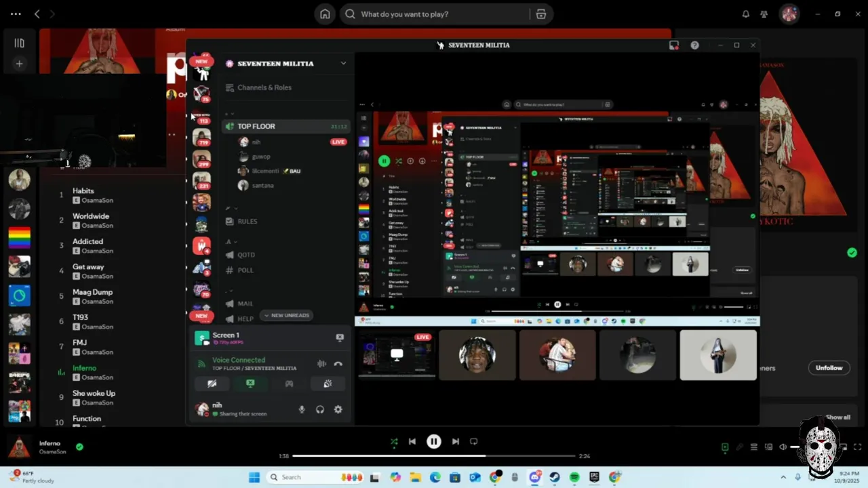868x488 pixels.
Task: Click the Show all link
Action: [837, 417]
